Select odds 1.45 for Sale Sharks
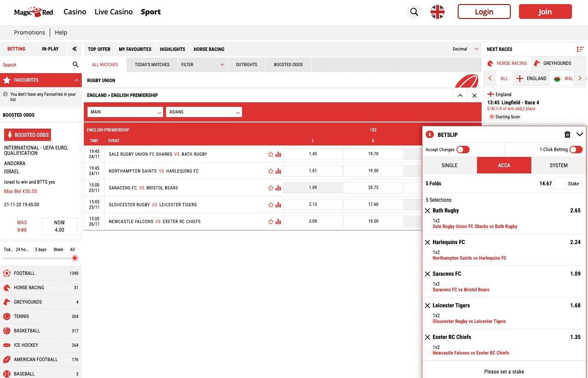This screenshot has width=588, height=378. [313, 154]
